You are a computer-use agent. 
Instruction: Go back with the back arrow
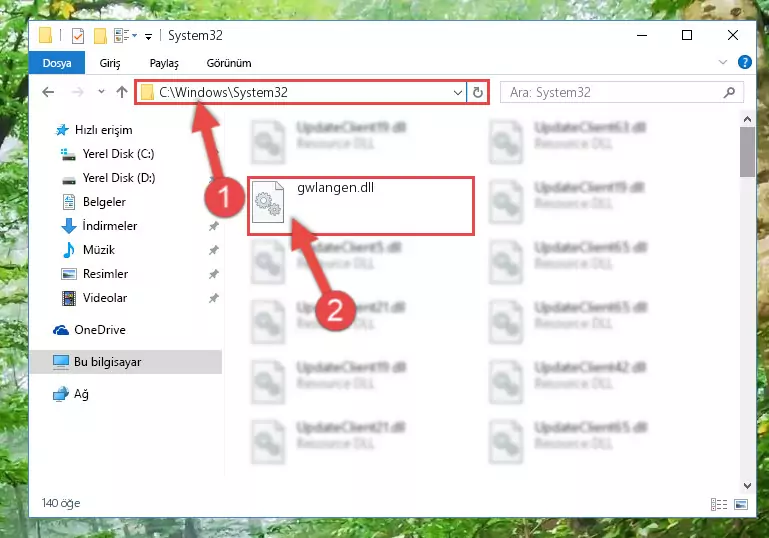(x=48, y=92)
